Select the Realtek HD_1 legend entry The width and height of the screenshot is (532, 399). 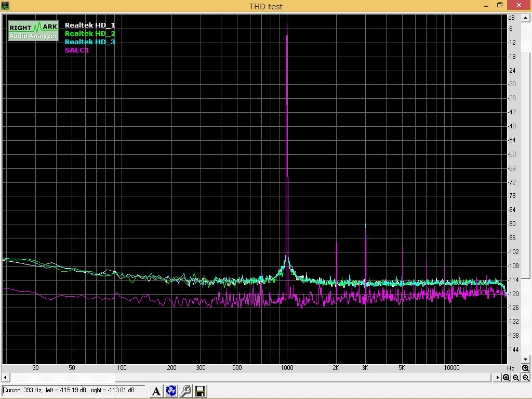(89, 25)
